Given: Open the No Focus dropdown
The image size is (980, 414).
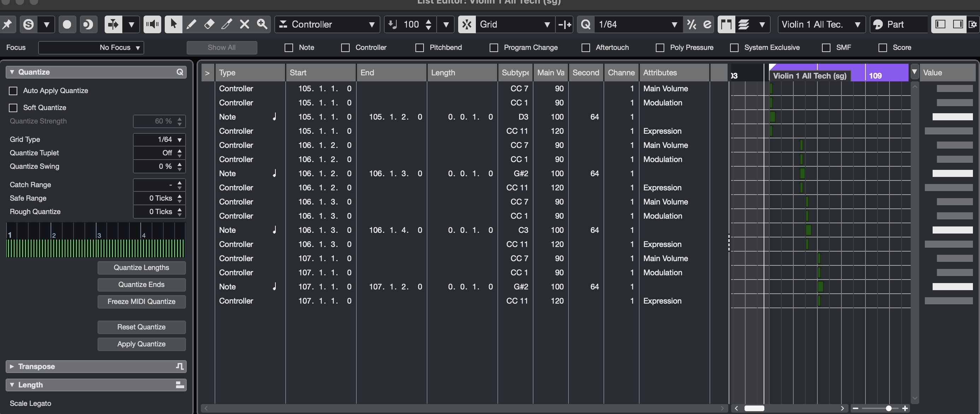Looking at the screenshot, I should click(91, 48).
